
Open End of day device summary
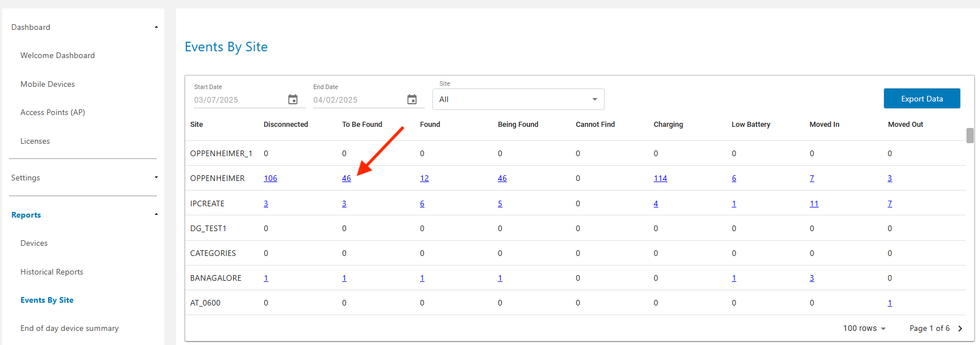(x=69, y=328)
